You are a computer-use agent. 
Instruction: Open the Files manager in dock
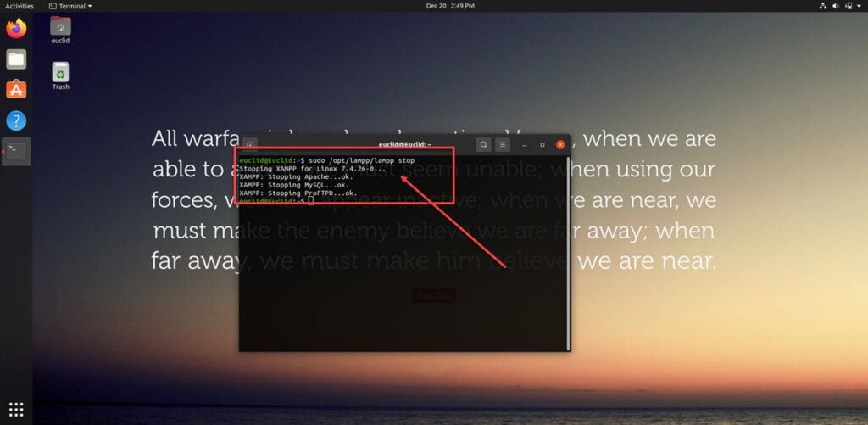pos(16,59)
